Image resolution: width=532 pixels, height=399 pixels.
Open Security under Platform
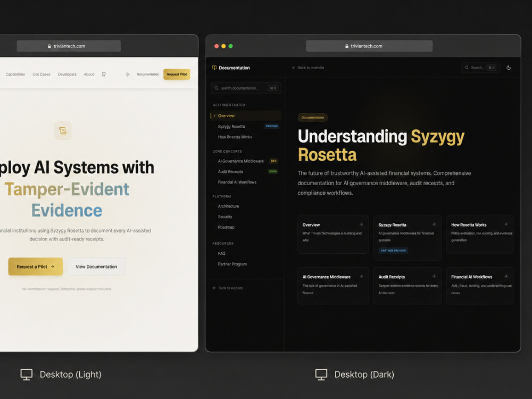(x=225, y=217)
